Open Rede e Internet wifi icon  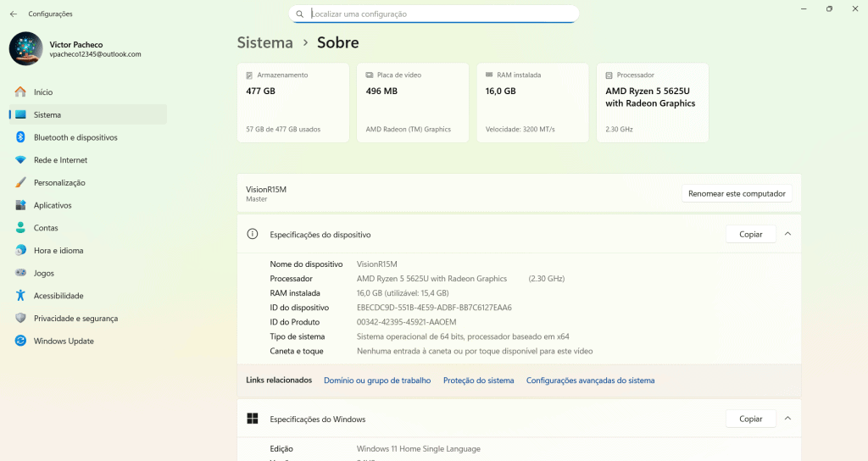20,160
